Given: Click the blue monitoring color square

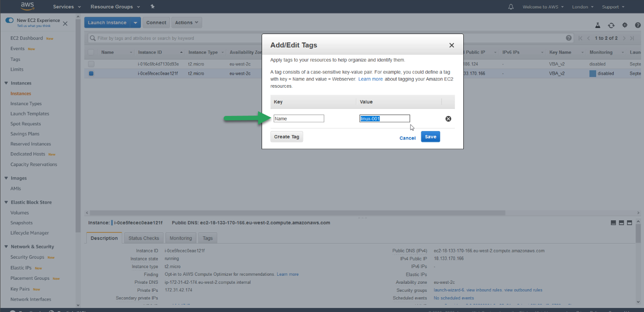Looking at the screenshot, I should 593,73.
